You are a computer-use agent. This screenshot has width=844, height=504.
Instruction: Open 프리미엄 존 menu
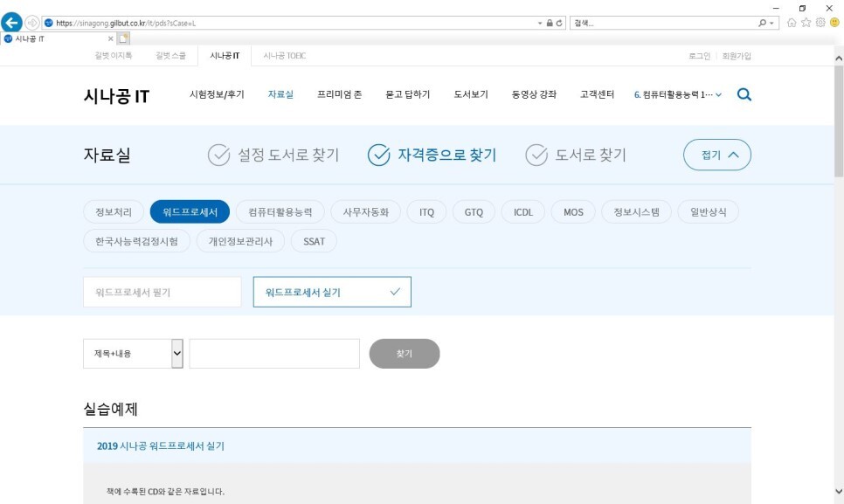tap(339, 94)
